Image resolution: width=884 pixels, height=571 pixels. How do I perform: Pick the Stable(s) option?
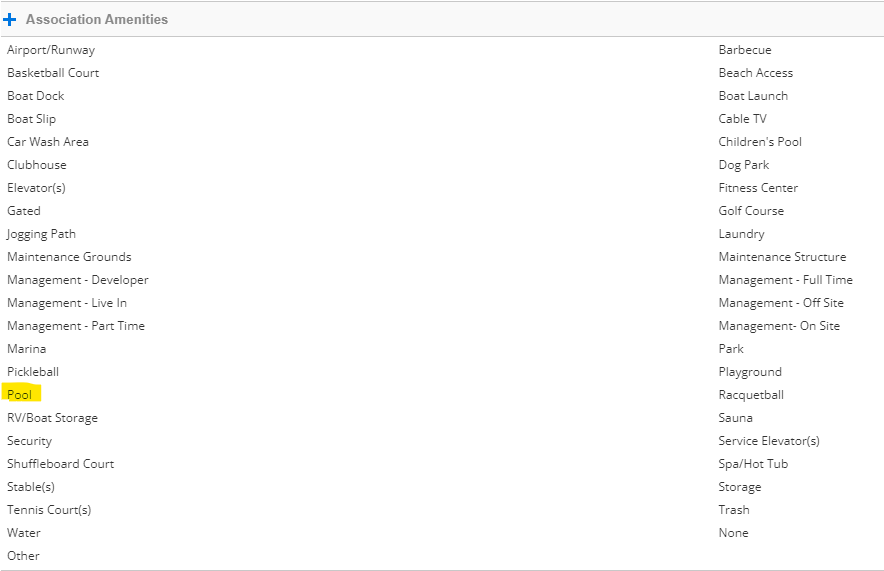click(x=31, y=487)
